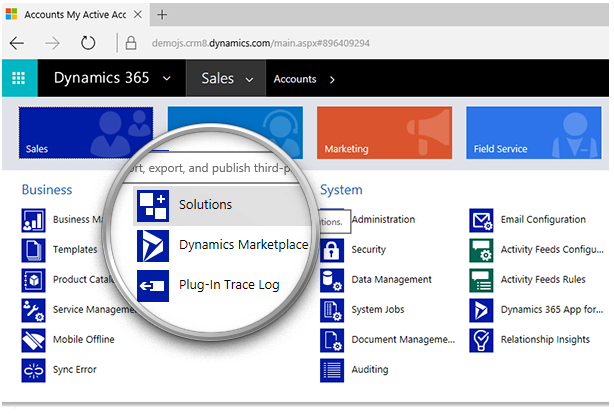Expand the Dynamics 365 dropdown chevron
This screenshot has height=414, width=614.
[x=167, y=78]
